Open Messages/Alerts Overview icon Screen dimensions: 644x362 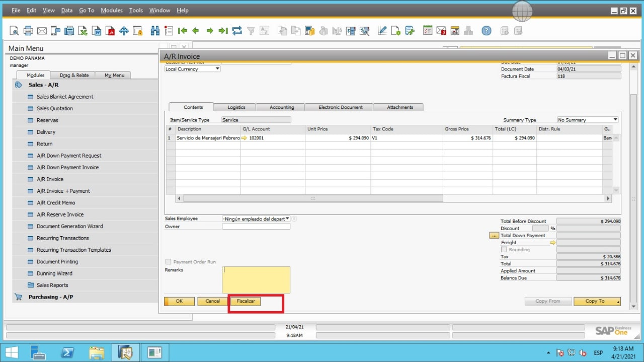[x=441, y=31]
